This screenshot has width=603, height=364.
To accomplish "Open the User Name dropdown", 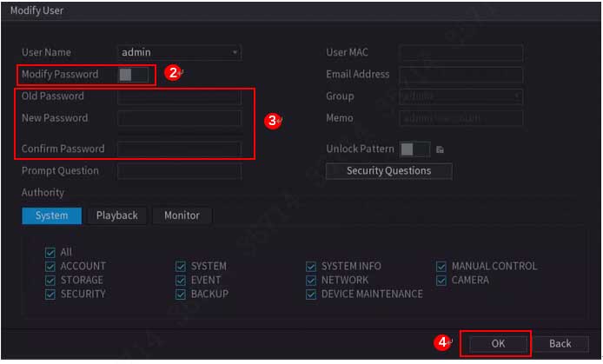I will coord(179,53).
